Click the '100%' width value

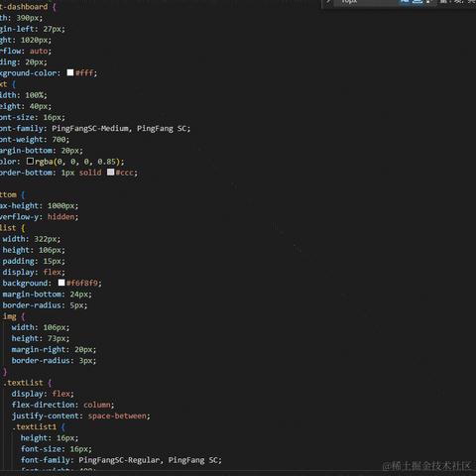(x=34, y=95)
